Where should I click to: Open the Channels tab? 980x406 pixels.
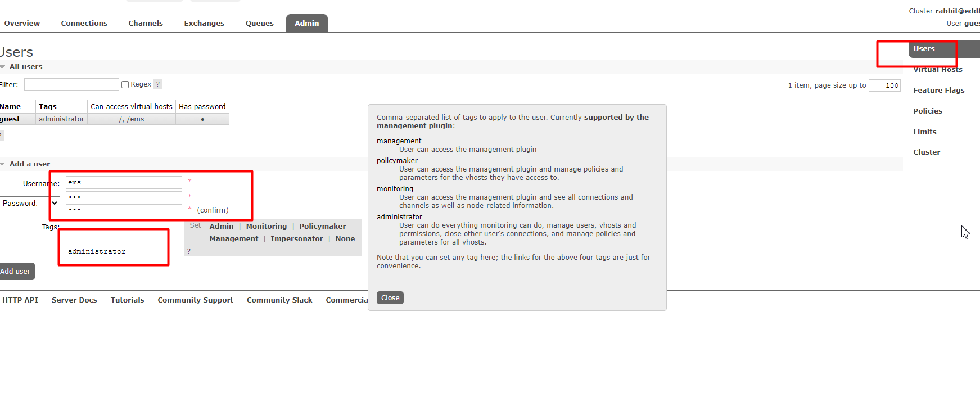[146, 23]
